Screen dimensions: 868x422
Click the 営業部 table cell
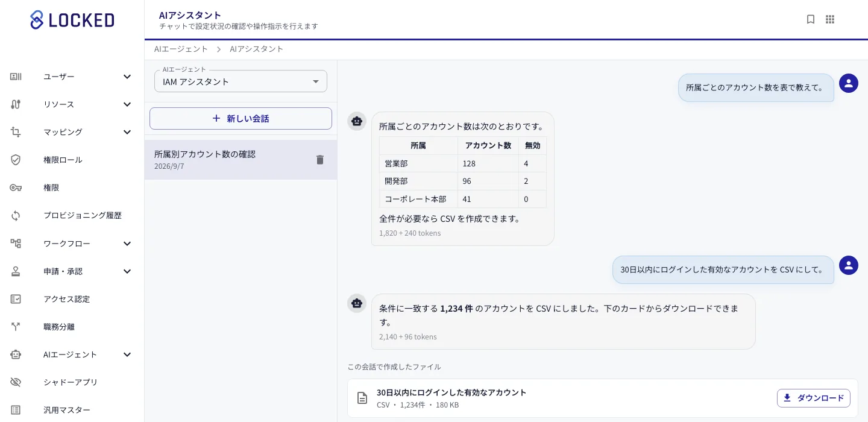click(x=418, y=163)
